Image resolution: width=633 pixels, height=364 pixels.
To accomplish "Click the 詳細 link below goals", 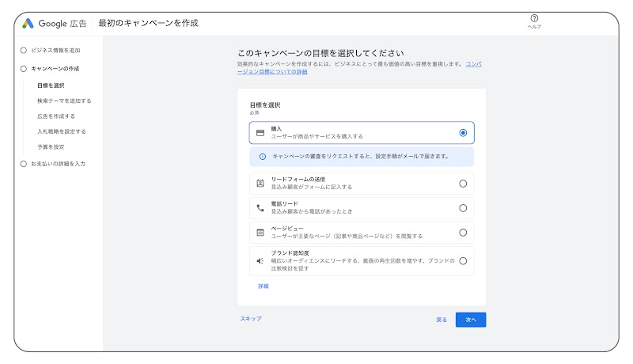I will [x=263, y=286].
